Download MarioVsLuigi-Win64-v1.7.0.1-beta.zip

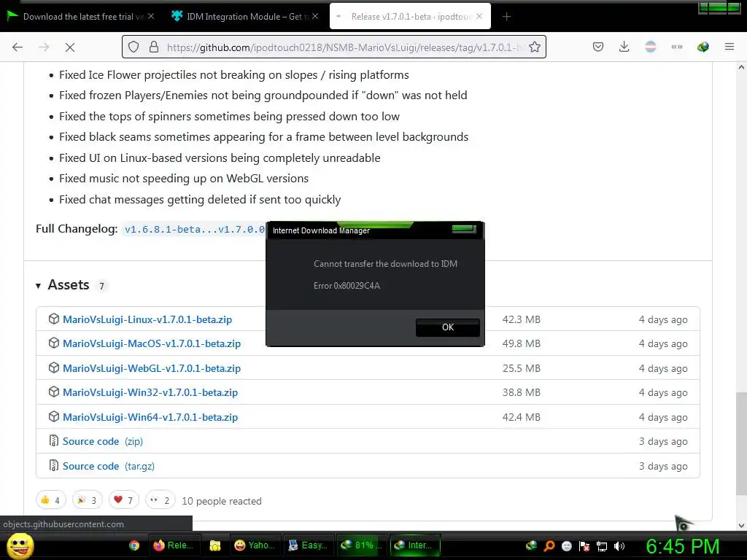click(150, 418)
